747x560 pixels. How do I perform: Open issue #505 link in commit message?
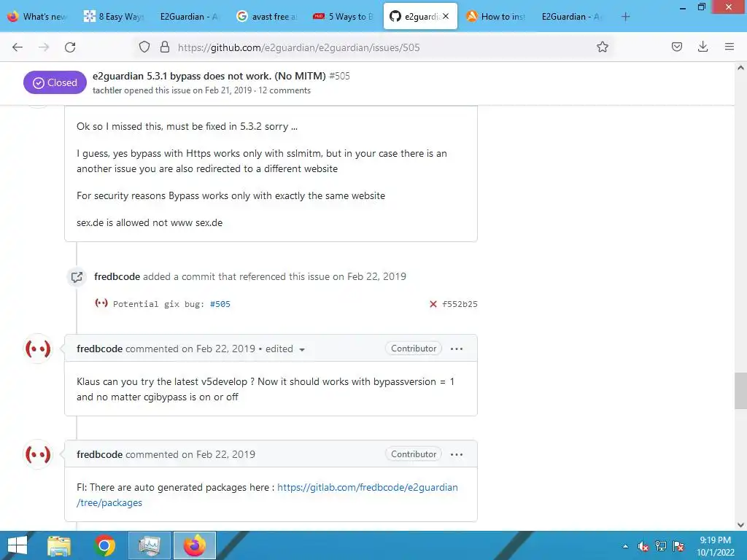tap(220, 304)
